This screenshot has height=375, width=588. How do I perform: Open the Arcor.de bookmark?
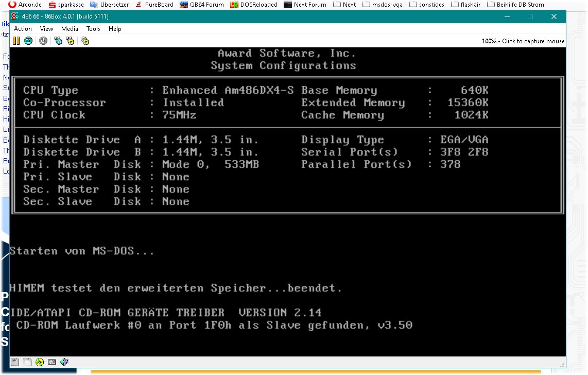25,5
